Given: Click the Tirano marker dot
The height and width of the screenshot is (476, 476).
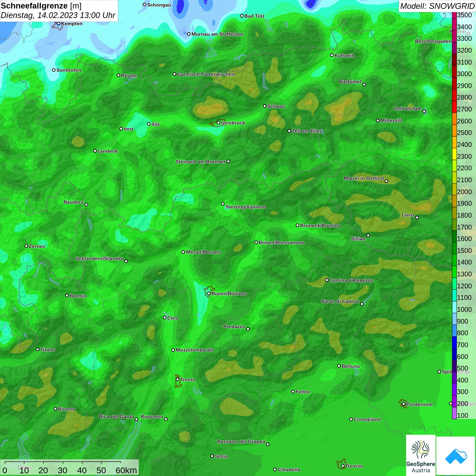Looking at the screenshot, I should click(38, 349).
